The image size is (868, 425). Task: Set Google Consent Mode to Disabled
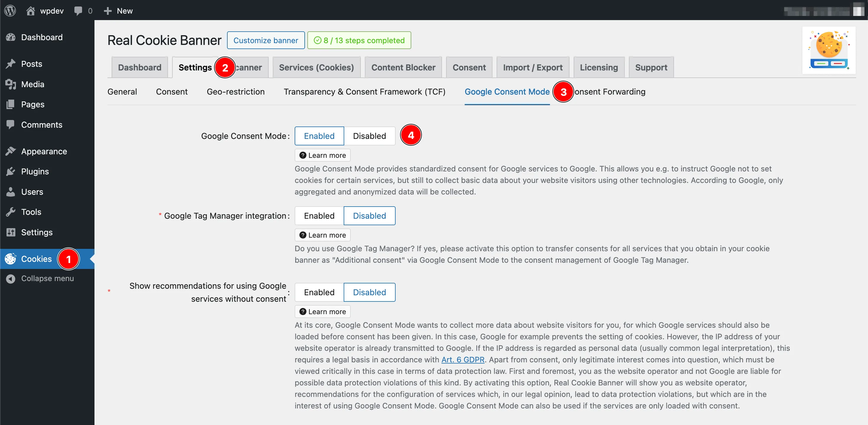369,136
